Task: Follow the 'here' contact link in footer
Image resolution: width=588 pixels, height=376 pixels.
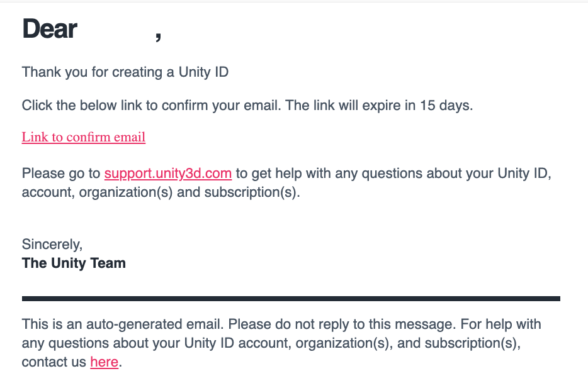Action: [x=105, y=362]
